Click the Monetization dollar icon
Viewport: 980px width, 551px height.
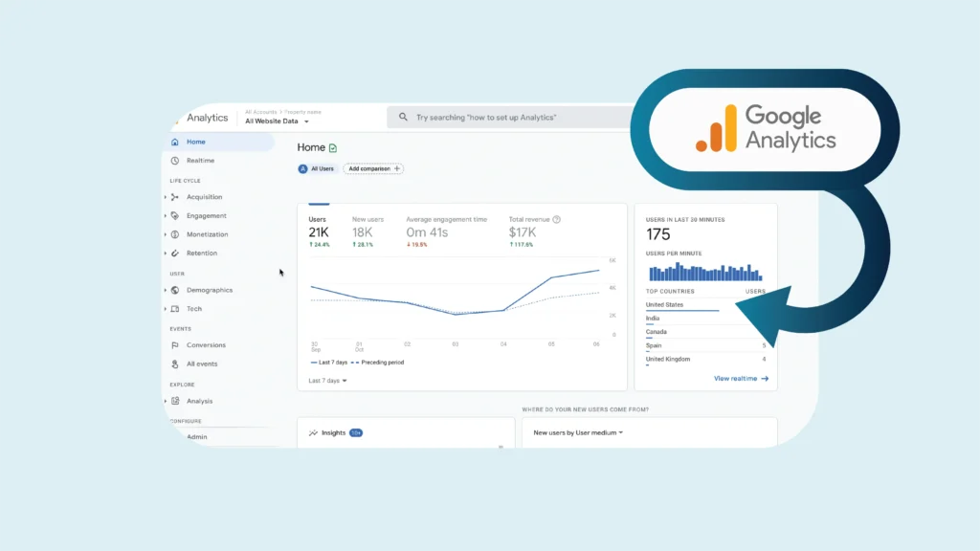point(175,234)
